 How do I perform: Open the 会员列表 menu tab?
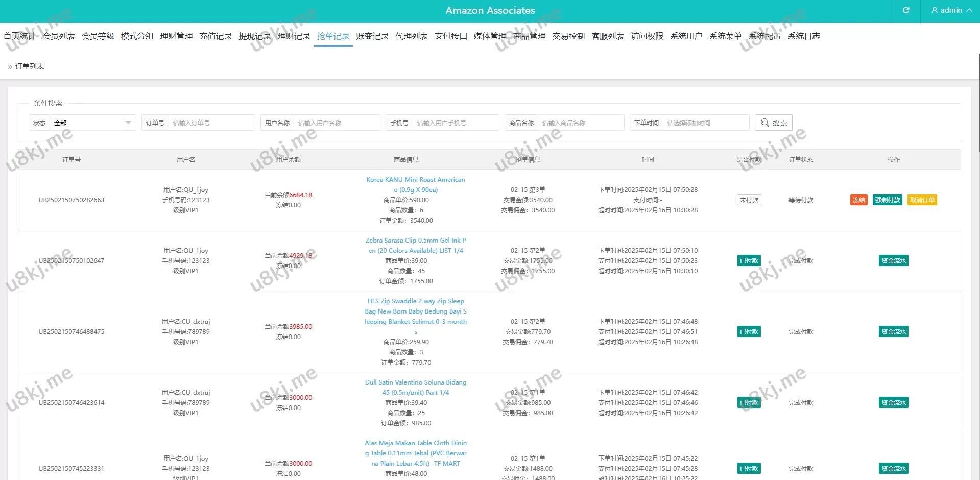[x=59, y=36]
